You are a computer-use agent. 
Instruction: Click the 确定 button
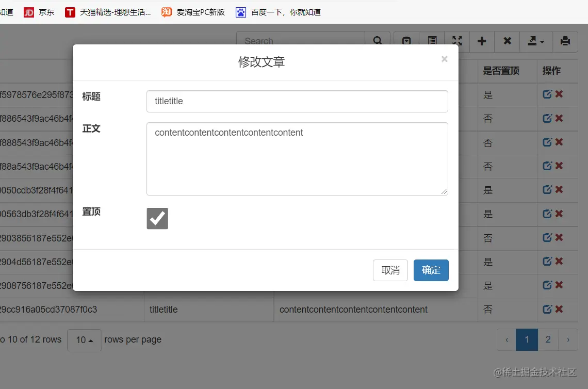pyautogui.click(x=431, y=270)
